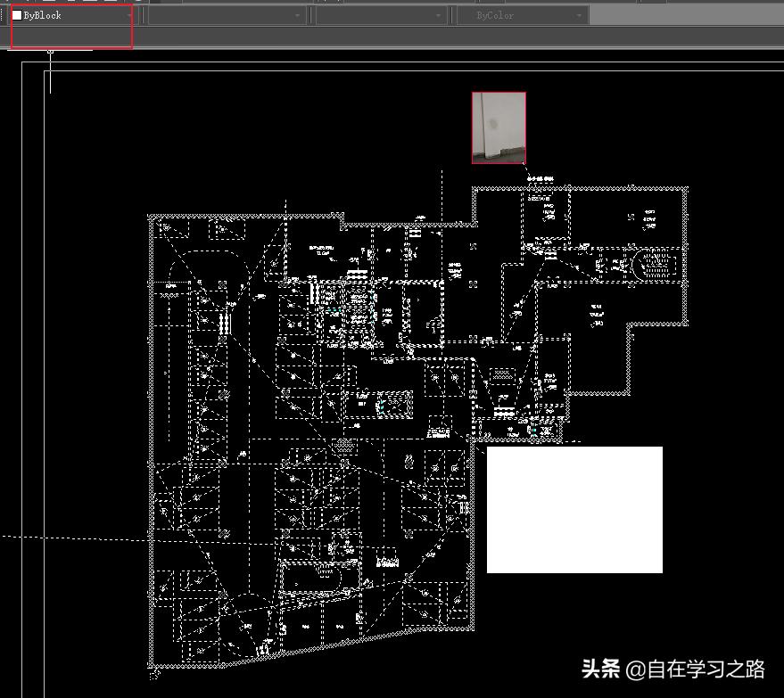Click the rounded rectangle fixture at plan bottom
This screenshot has width=784, height=698.
(x=311, y=579)
